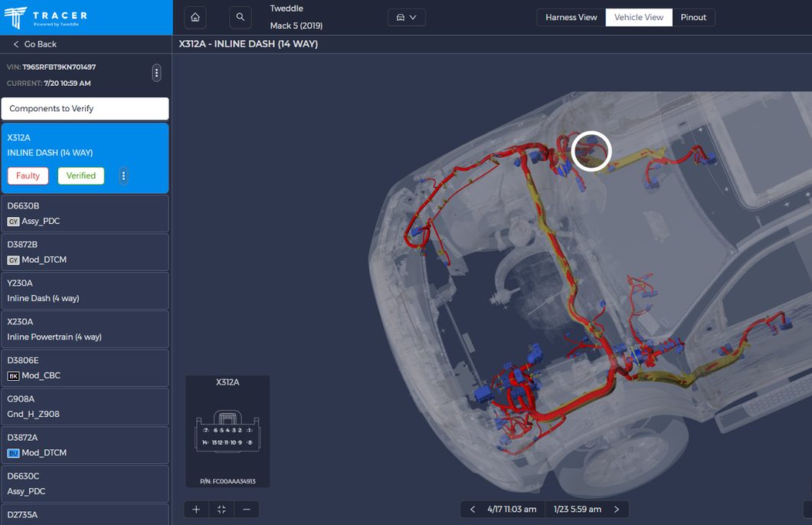Screen dimensions: 812x525
Task: Select D3872B Mod_DTCM component
Action: pyautogui.click(x=85, y=252)
